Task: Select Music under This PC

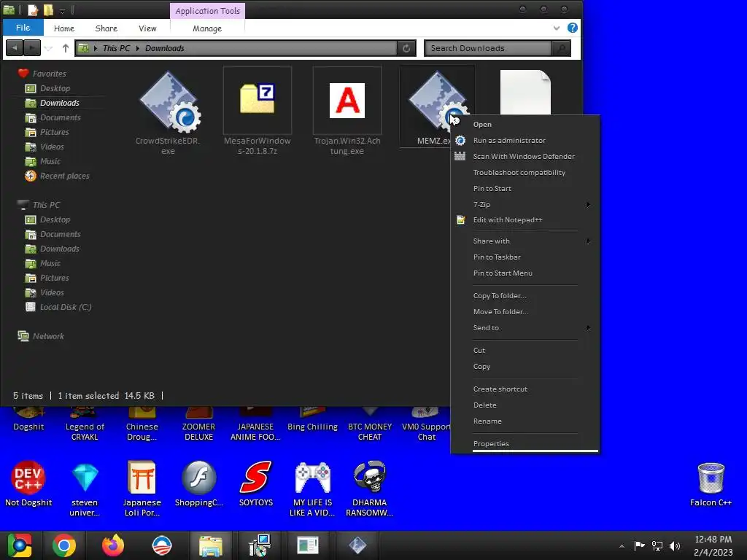Action: (50, 263)
